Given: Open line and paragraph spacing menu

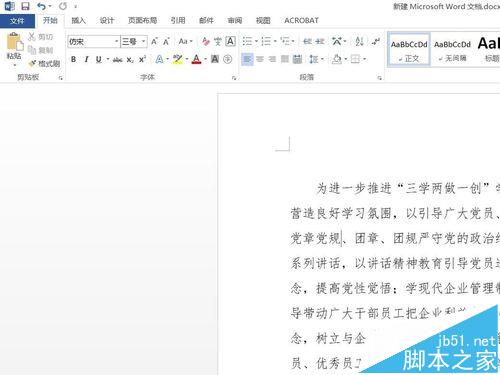Looking at the screenshot, I should (316, 59).
